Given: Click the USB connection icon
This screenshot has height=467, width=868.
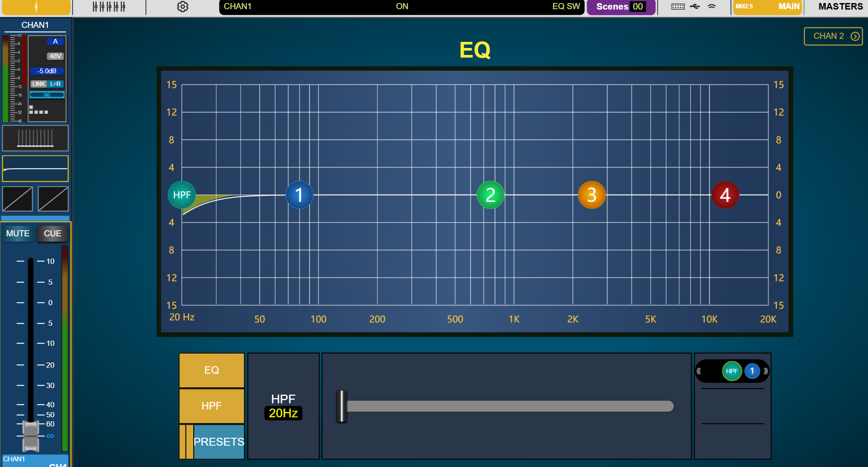Looking at the screenshot, I should tap(695, 7).
